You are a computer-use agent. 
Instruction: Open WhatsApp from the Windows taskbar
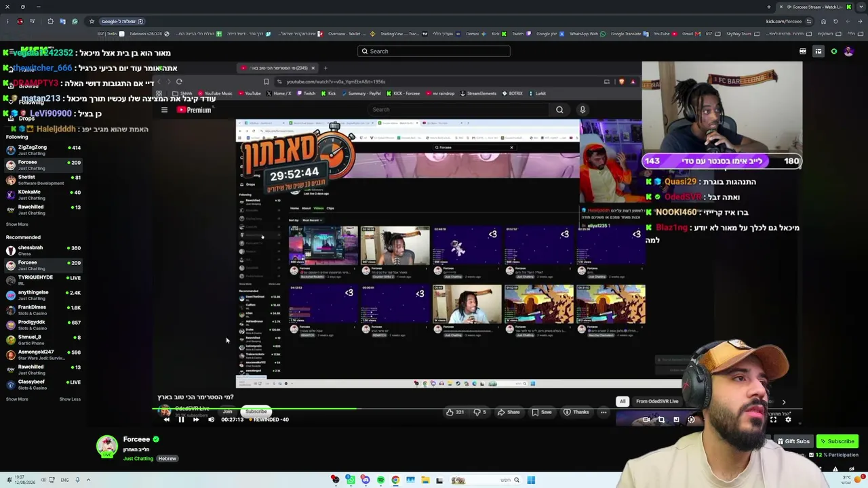pos(350,481)
